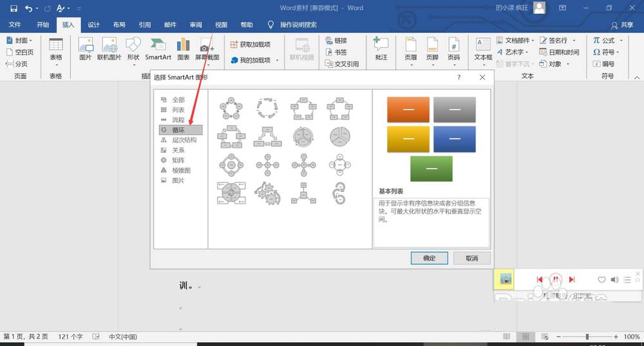
Task: Toggle favorite heart in music player
Action: pyautogui.click(x=601, y=280)
